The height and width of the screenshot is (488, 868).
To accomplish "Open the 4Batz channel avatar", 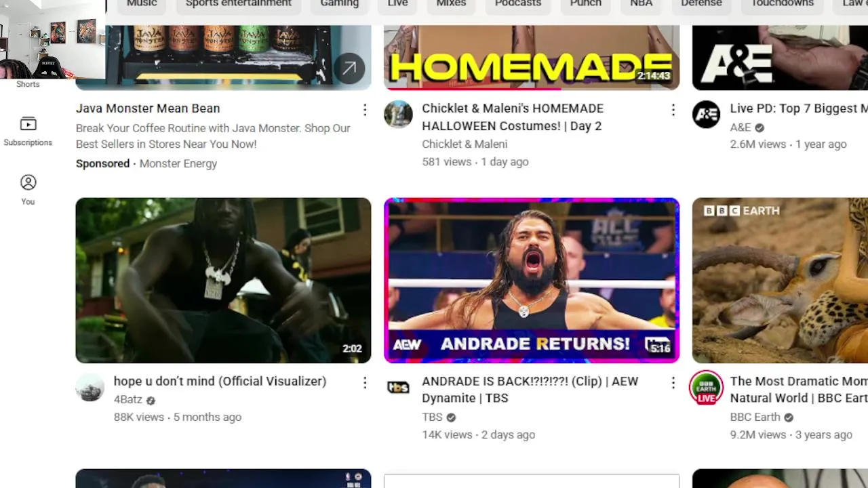I will tap(90, 387).
